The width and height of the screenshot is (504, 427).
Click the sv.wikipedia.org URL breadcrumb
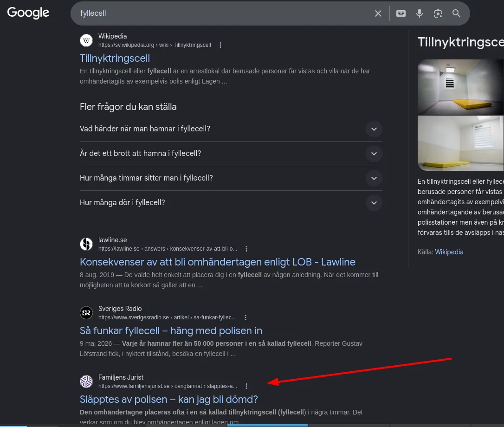click(x=155, y=45)
